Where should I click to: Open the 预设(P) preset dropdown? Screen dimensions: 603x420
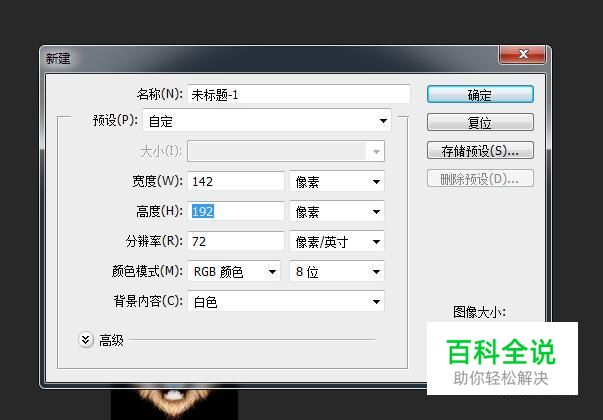point(267,121)
